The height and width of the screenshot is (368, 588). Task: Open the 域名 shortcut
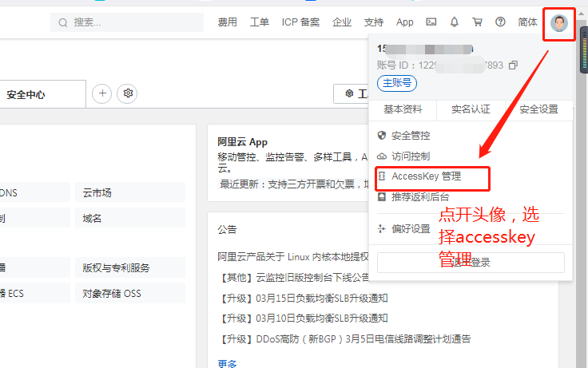click(129, 219)
